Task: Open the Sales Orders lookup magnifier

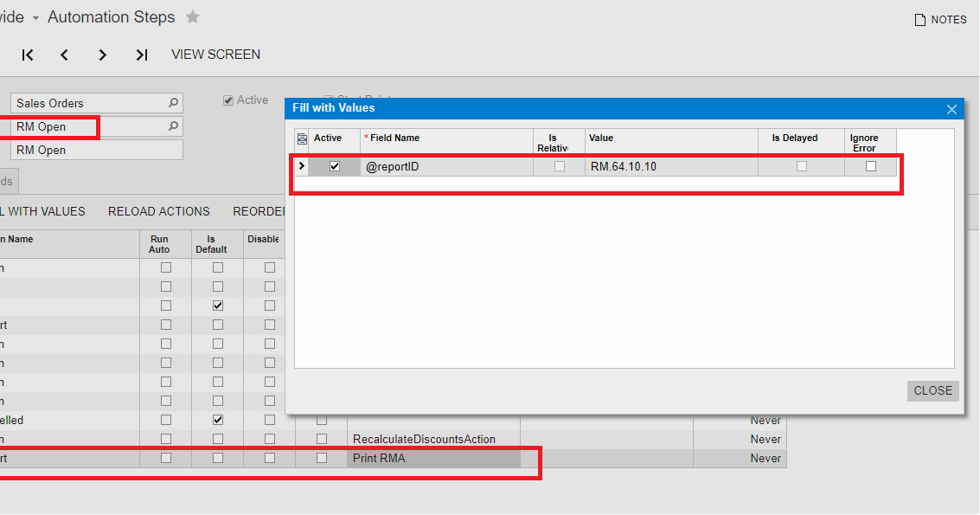Action: click(x=171, y=102)
